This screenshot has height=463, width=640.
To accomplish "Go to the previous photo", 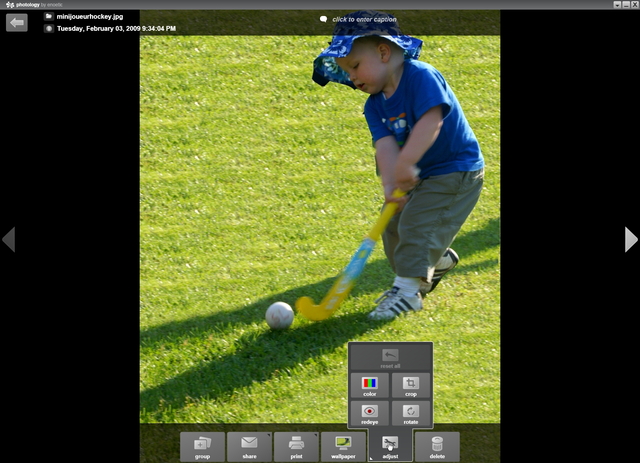I will (x=9, y=239).
